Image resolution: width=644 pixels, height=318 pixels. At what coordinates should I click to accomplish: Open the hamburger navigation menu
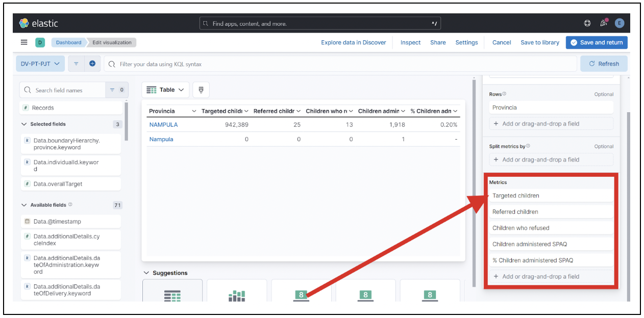[x=24, y=42]
